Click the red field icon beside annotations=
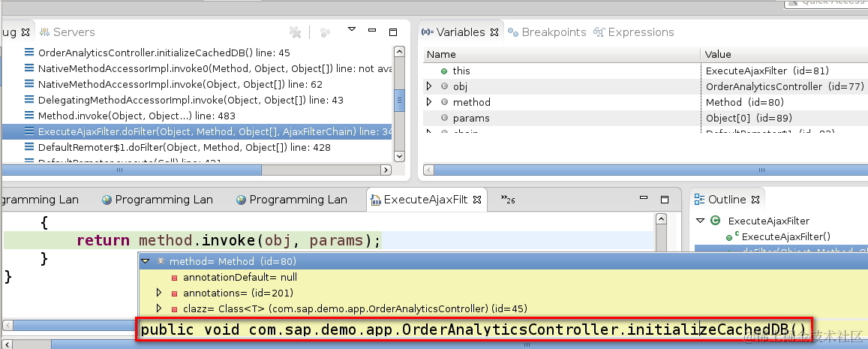Screen dimensions: 868x349 (x=174, y=293)
